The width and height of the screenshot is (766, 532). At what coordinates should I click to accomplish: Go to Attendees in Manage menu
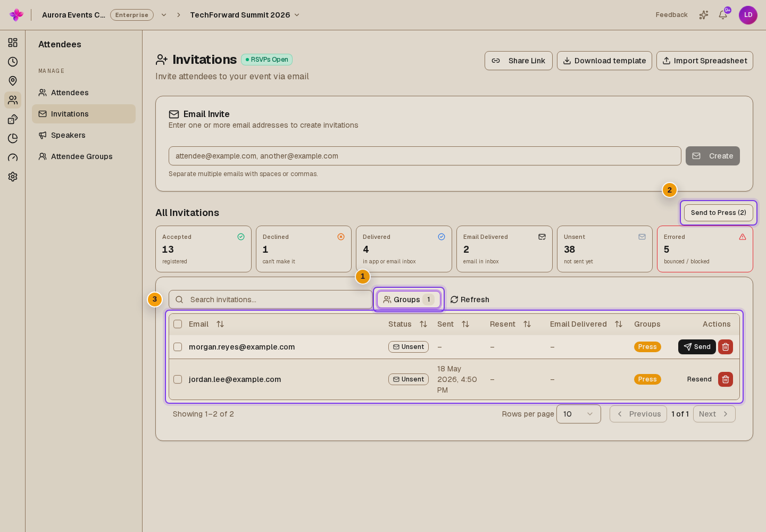(x=84, y=93)
